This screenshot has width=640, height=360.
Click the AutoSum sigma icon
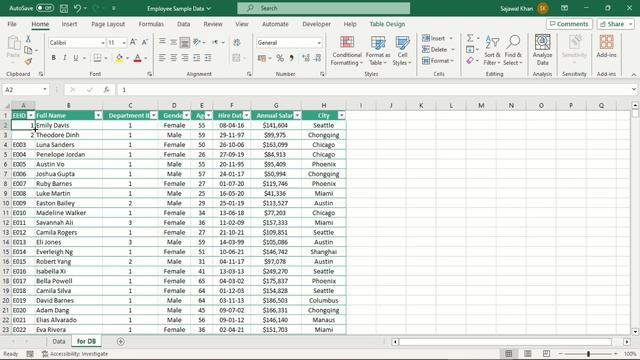(x=470, y=38)
